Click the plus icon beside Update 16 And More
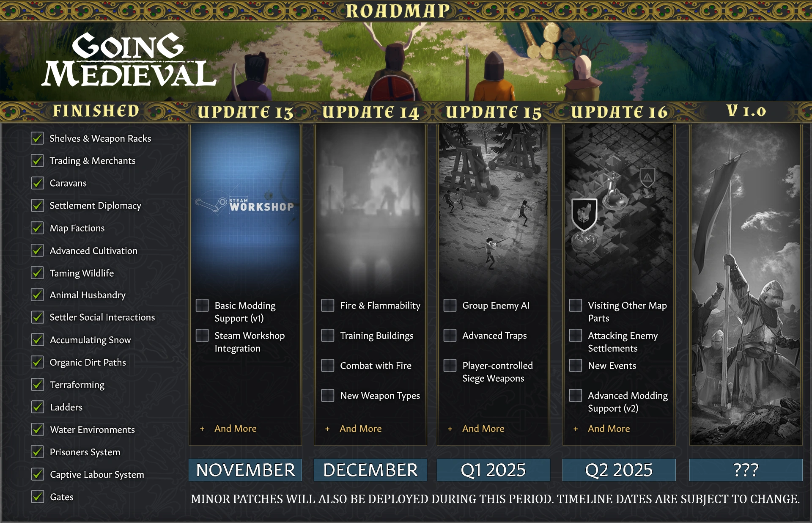Image resolution: width=812 pixels, height=523 pixels. coord(576,429)
